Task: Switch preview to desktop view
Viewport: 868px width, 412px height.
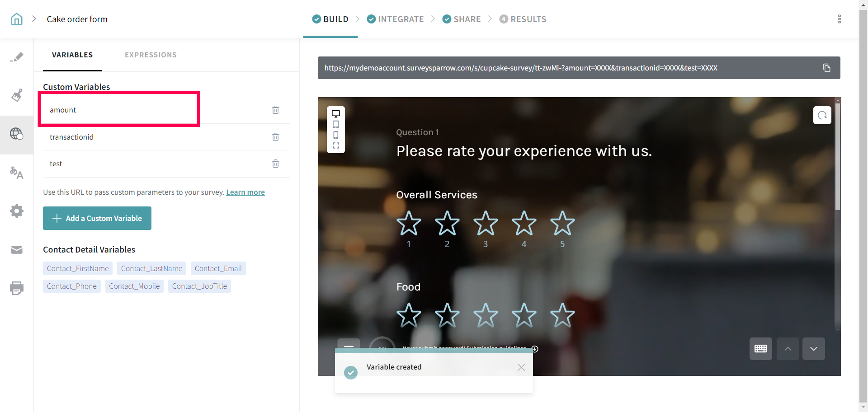Action: pos(336,114)
